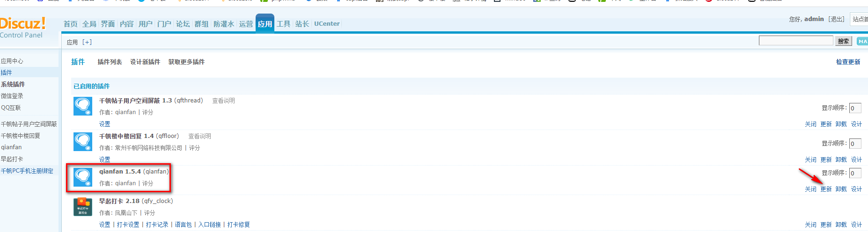Click 评分 for 早起打卡 plugin
Image resolution: width=868 pixels, height=232 pixels.
click(x=150, y=213)
